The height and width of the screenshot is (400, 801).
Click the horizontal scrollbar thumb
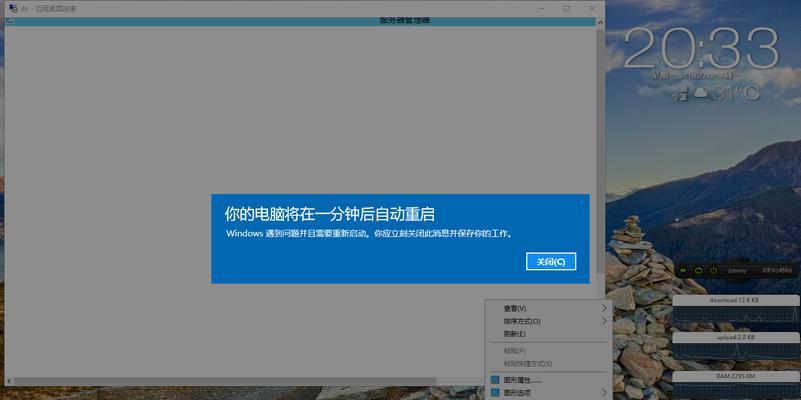tap(225, 381)
